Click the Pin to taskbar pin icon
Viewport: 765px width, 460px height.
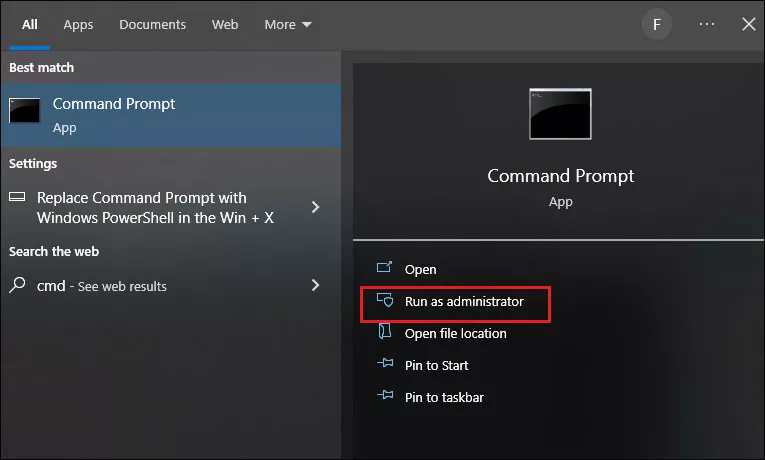click(x=385, y=395)
